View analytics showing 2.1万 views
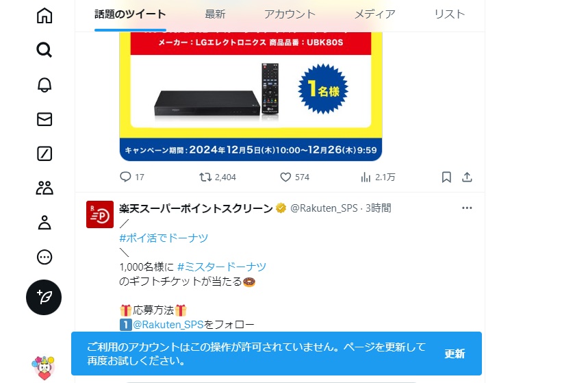Screen dimensions: 588x383 pos(378,177)
